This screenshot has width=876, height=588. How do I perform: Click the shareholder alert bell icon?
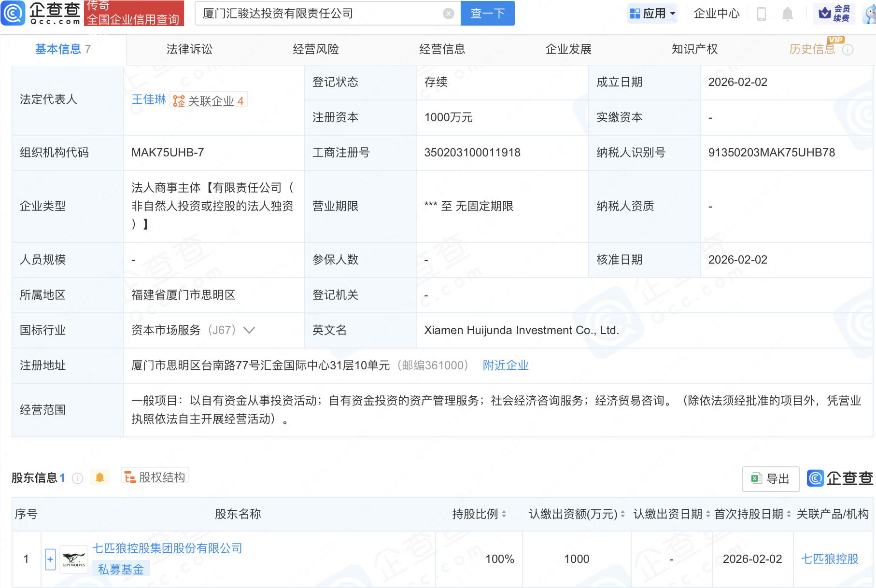(x=100, y=477)
